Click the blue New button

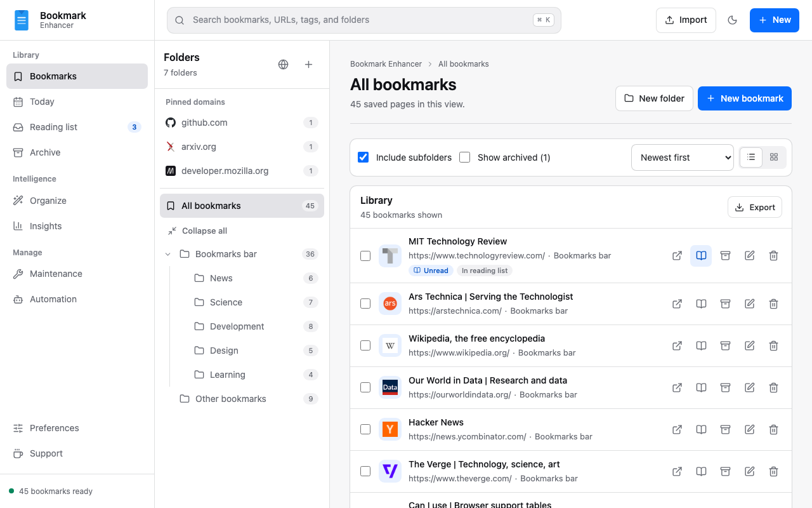coord(774,20)
